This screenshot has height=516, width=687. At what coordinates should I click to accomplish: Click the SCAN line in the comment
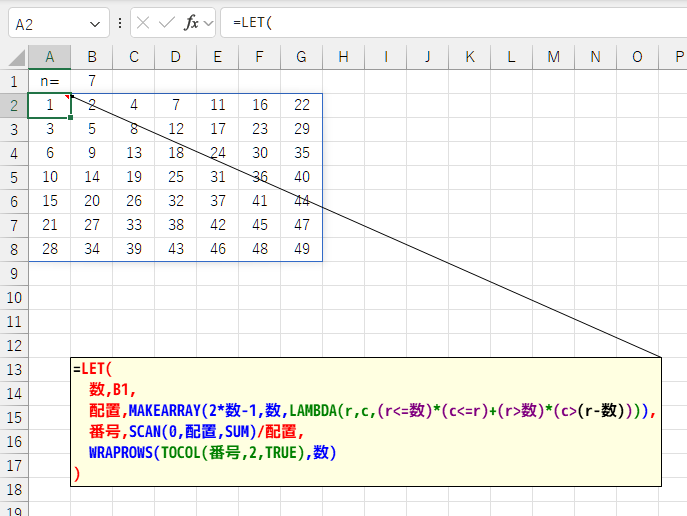[x=196, y=432]
